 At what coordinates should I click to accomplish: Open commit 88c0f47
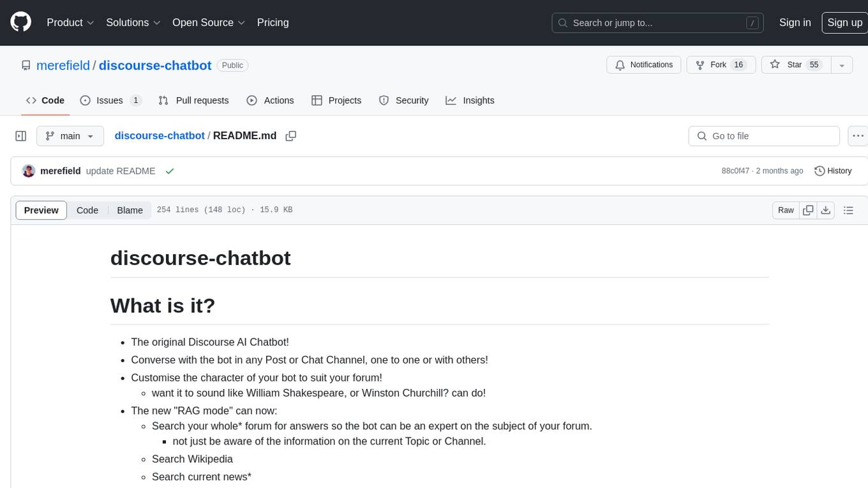tap(735, 171)
